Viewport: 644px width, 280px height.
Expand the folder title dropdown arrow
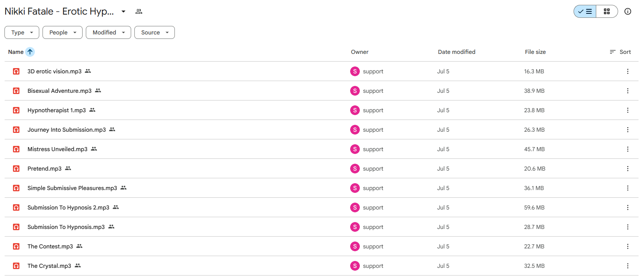pos(123,11)
